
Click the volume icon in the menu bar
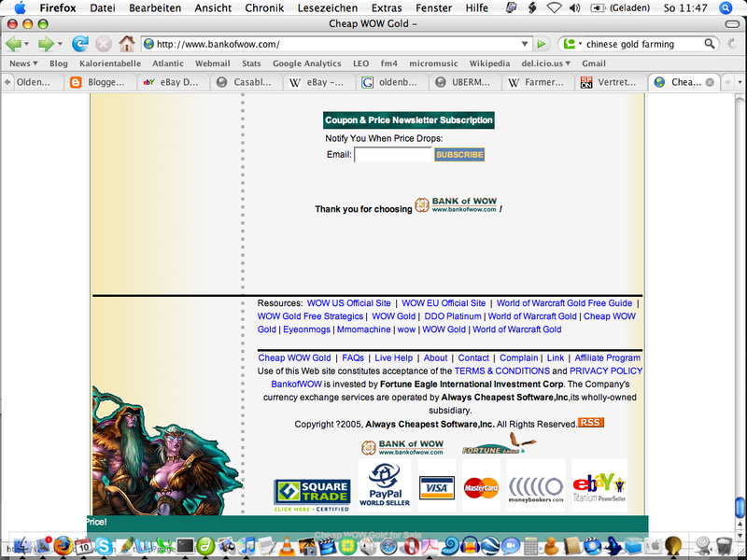click(575, 8)
